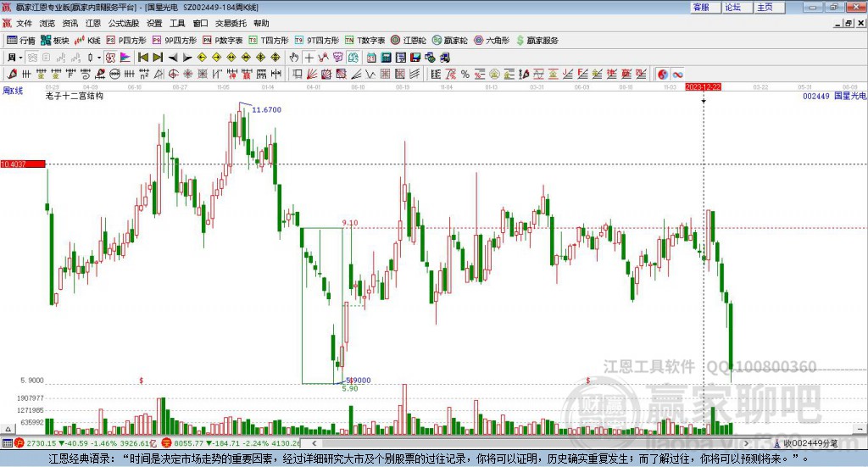This screenshot has width=868, height=467.
Task: Open the P数字表 tool
Action: tap(223, 41)
